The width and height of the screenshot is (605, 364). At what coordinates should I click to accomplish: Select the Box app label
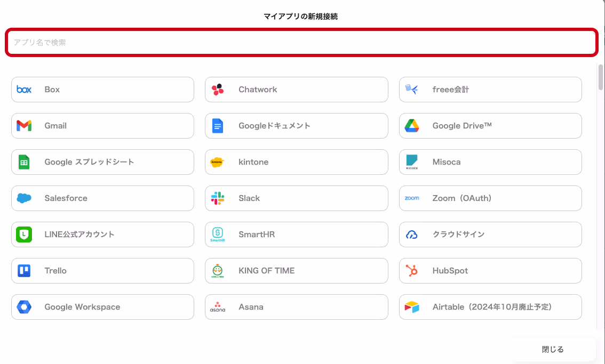click(52, 90)
